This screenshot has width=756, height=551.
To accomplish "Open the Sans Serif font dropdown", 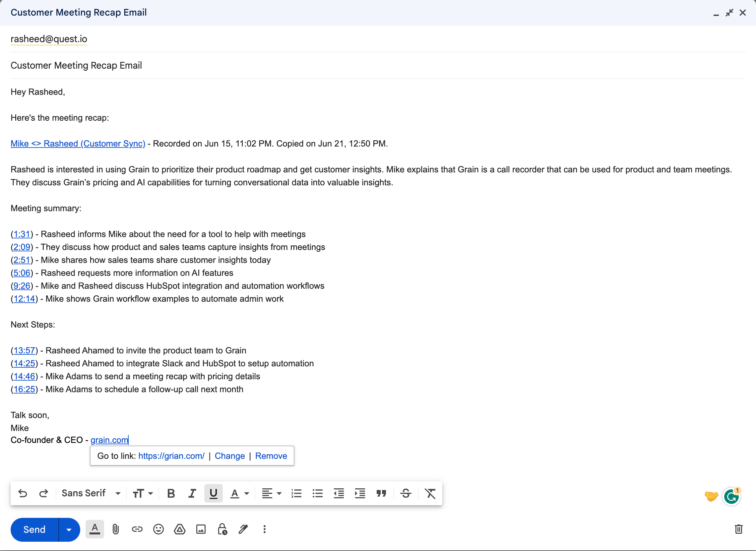I will click(x=91, y=493).
